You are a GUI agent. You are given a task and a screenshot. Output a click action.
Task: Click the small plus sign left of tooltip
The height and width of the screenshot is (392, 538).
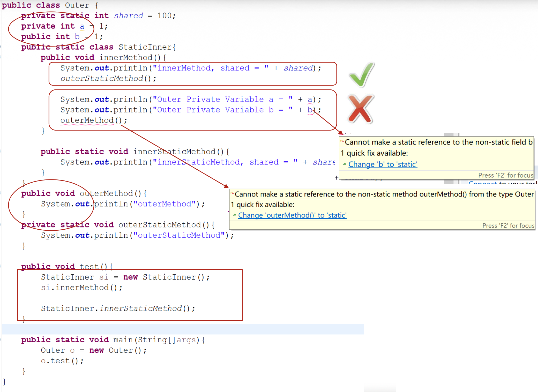pyautogui.click(x=336, y=178)
